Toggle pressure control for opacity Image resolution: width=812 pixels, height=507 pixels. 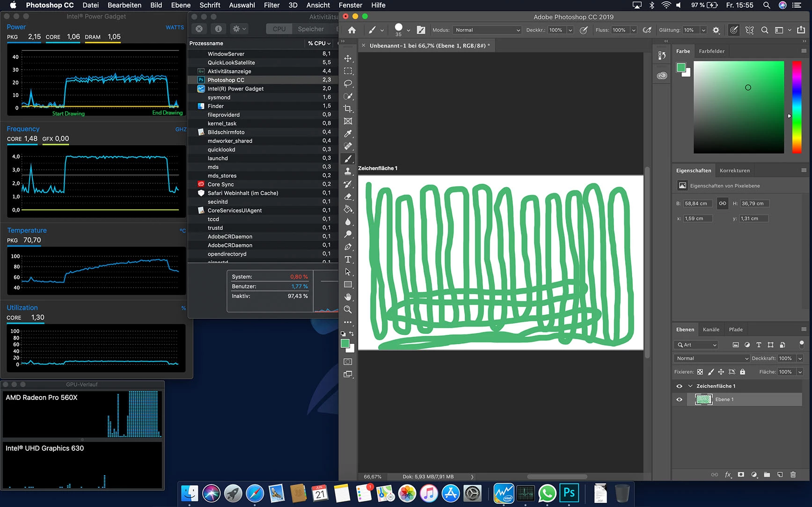pyautogui.click(x=584, y=30)
